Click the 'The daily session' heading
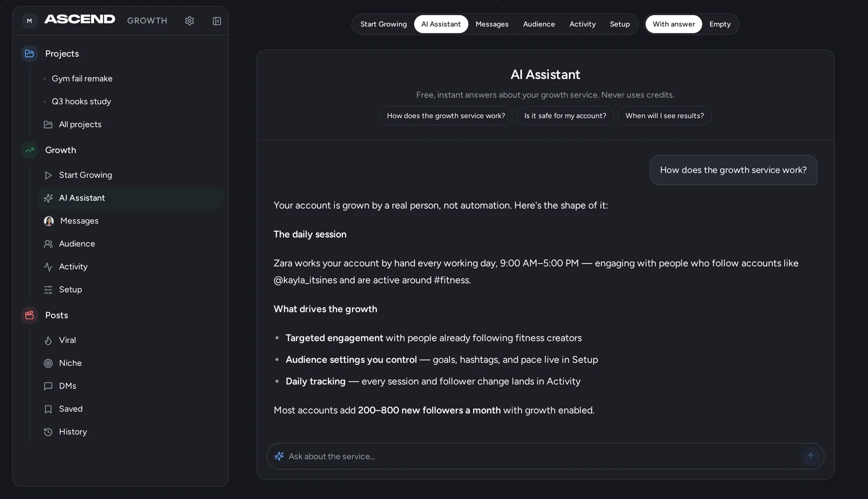 point(310,234)
